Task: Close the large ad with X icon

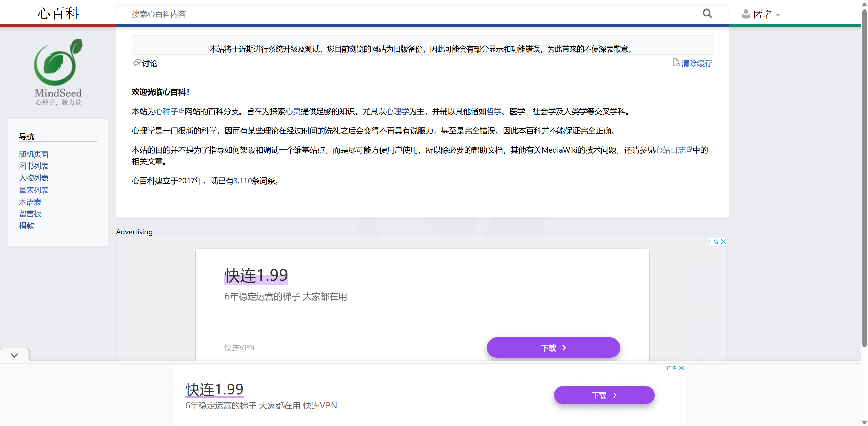Action: point(723,241)
